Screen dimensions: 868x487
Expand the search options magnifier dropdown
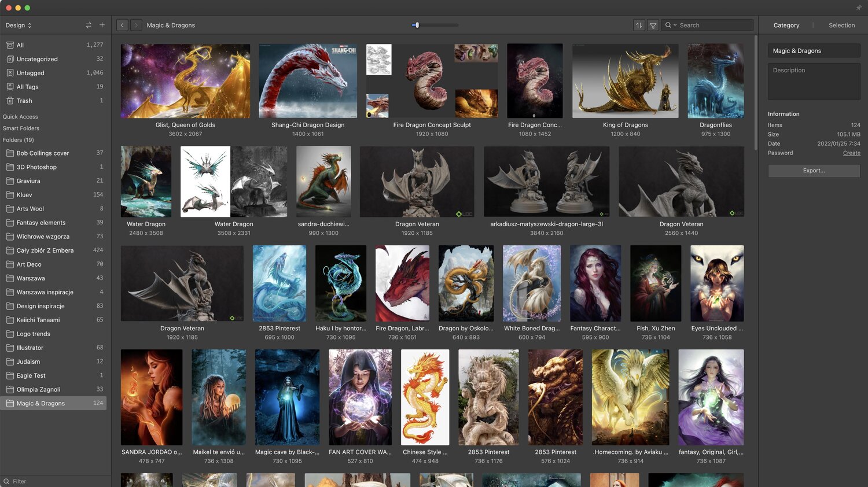[671, 25]
